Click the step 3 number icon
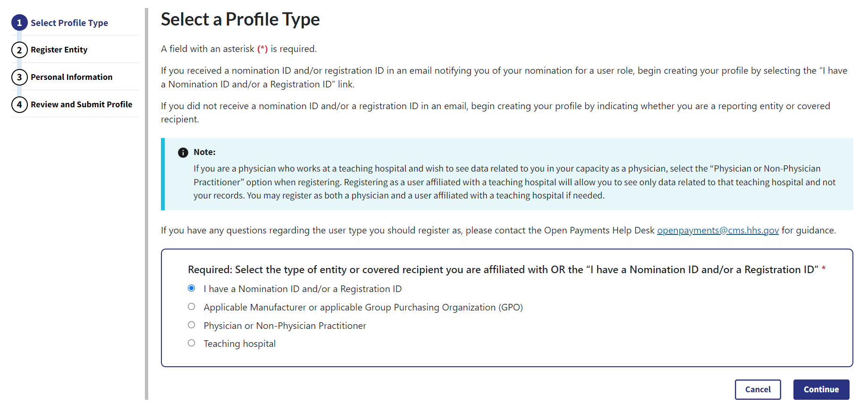The height and width of the screenshot is (405, 868). (19, 78)
